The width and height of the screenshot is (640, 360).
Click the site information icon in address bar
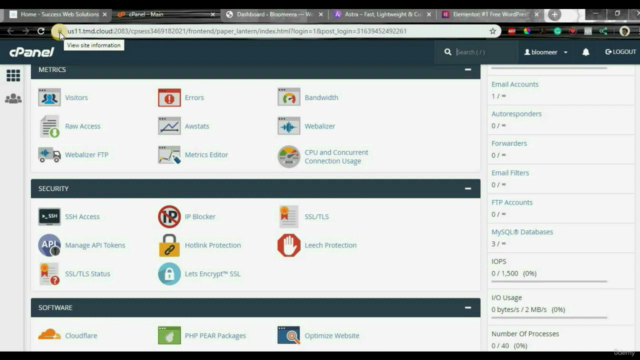(x=60, y=31)
